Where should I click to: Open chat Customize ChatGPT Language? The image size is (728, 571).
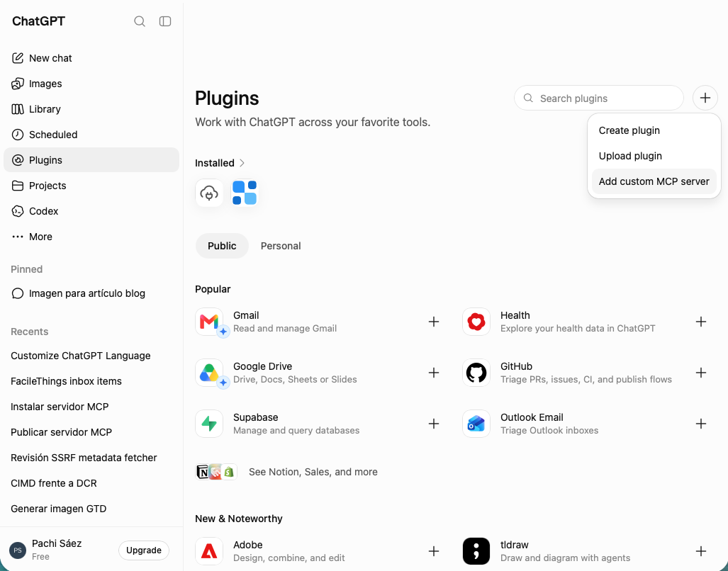pos(91,356)
